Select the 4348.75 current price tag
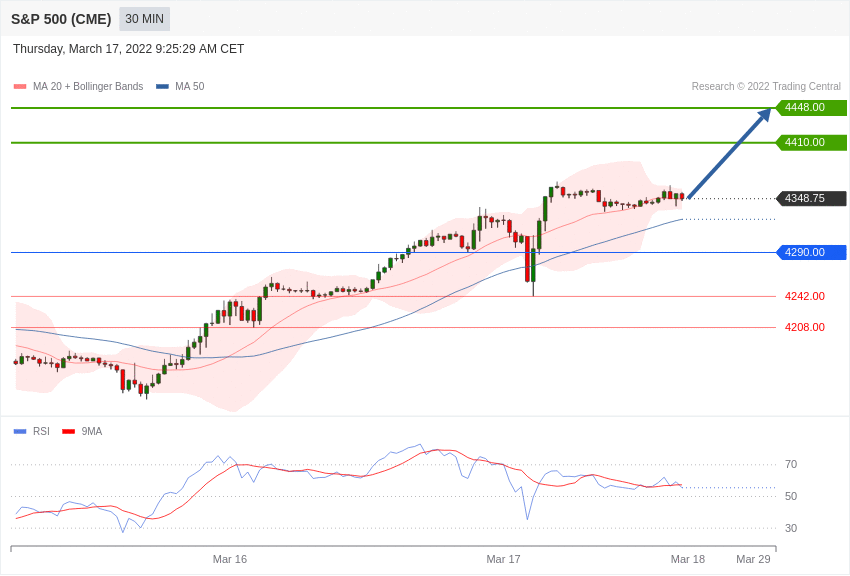850x576 pixels. point(812,198)
